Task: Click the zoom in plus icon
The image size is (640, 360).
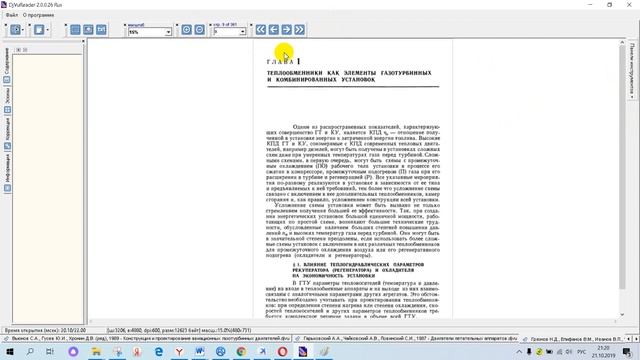Action: (186, 30)
